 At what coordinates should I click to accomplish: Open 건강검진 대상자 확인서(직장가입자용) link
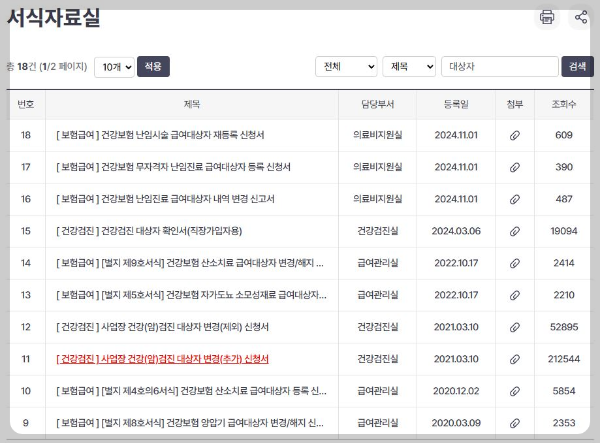(149, 231)
